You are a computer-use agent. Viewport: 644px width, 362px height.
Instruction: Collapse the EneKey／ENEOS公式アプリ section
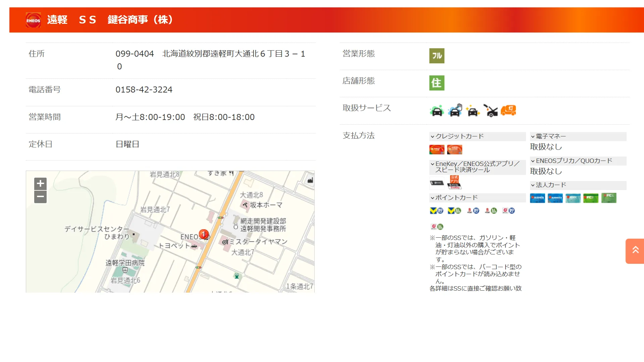pyautogui.click(x=477, y=167)
